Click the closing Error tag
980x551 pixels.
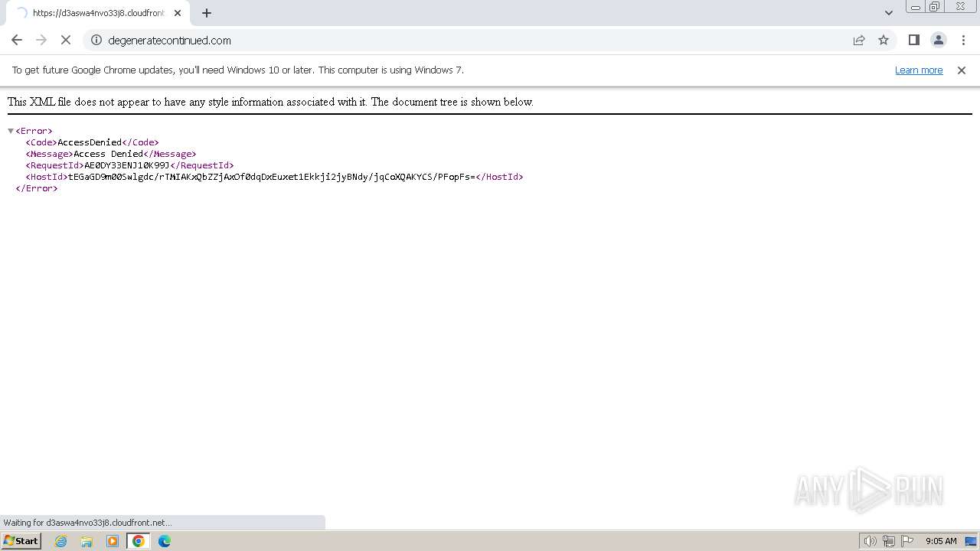[37, 188]
